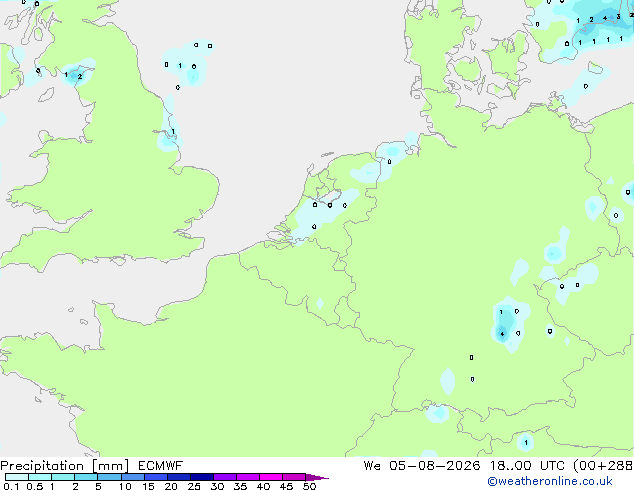
Task: Click the '25' legend scale label
Action: coord(194,486)
